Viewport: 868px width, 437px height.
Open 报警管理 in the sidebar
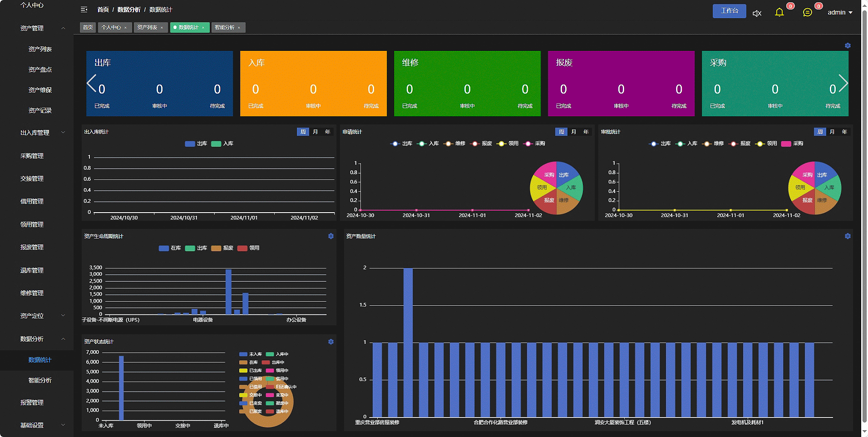click(x=32, y=402)
